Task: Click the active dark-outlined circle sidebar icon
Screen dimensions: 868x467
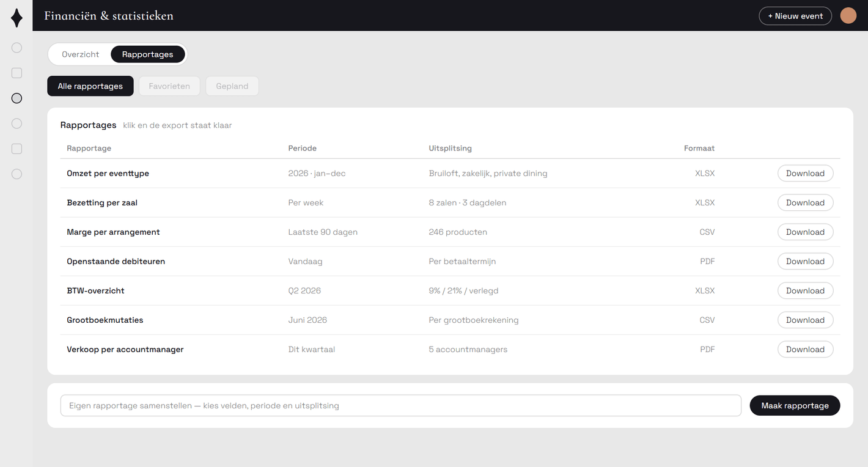Action: pyautogui.click(x=17, y=98)
